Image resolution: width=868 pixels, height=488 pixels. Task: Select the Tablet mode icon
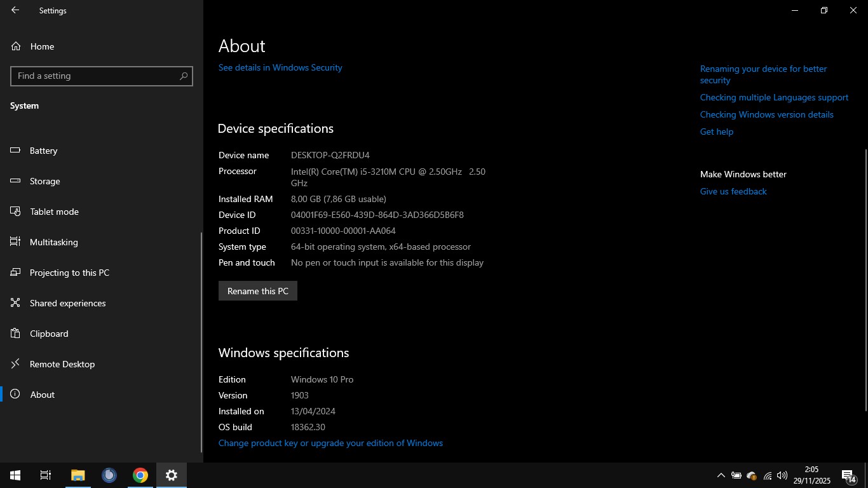click(16, 212)
